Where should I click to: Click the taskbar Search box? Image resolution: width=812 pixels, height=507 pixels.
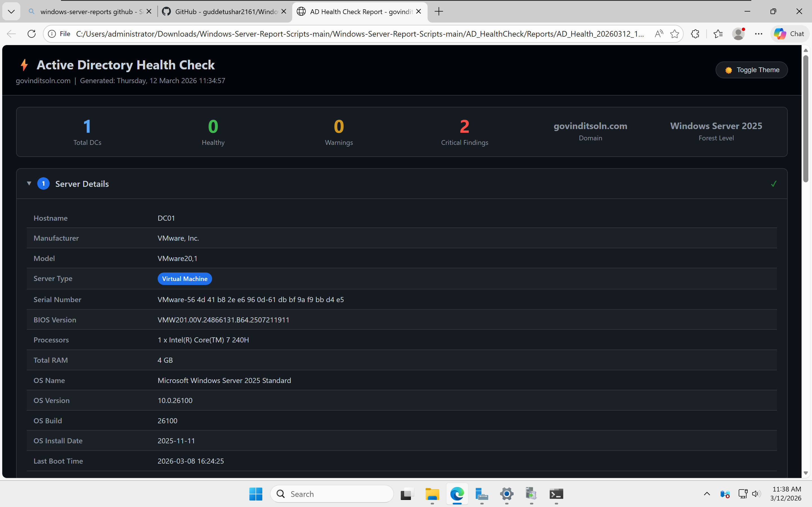(x=331, y=494)
